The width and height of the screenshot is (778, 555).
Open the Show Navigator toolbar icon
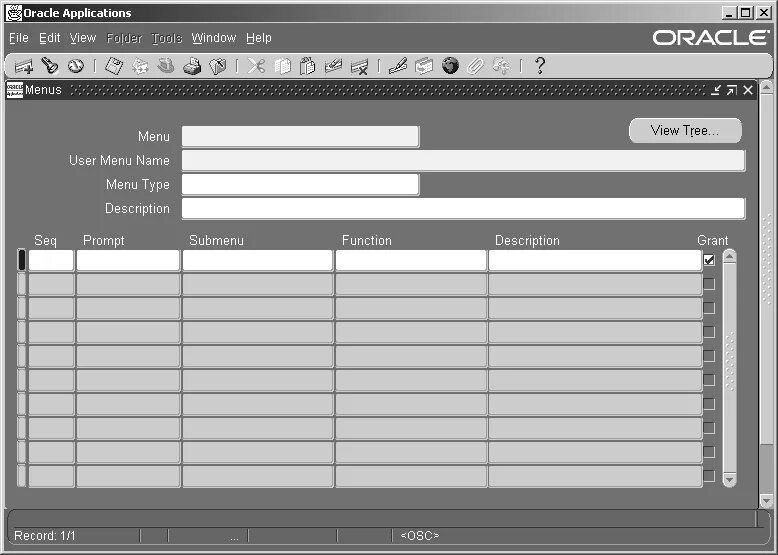coord(76,65)
